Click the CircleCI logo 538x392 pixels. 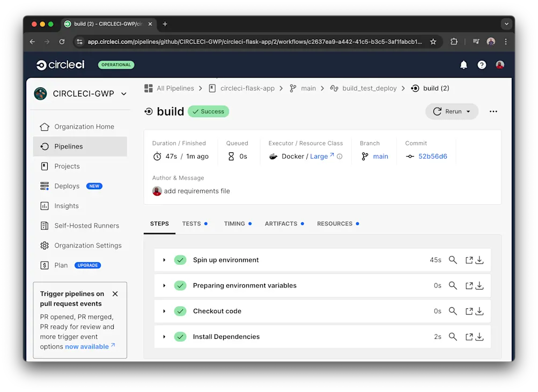[x=61, y=65]
